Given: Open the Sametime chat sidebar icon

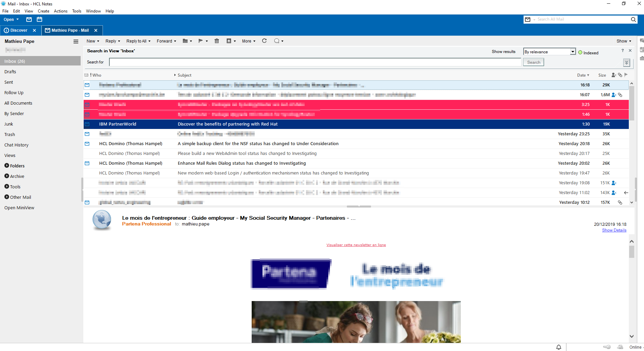Looking at the screenshot, I should coord(642,41).
